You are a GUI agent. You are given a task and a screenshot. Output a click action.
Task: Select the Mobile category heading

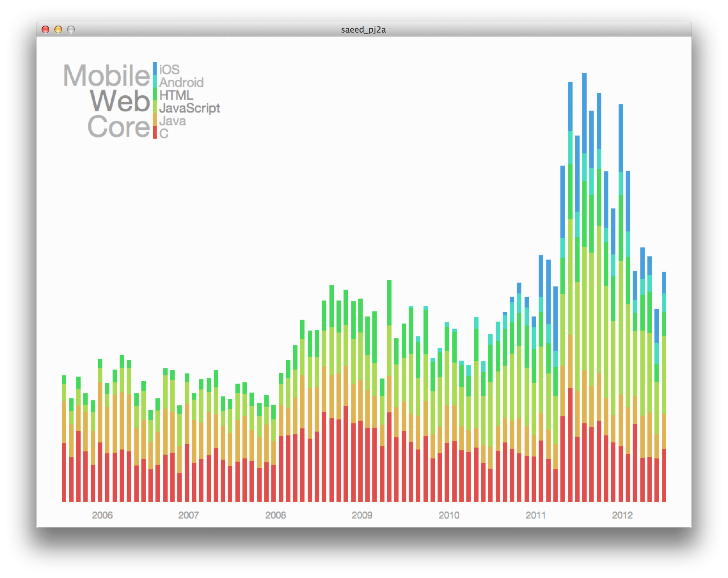point(107,75)
